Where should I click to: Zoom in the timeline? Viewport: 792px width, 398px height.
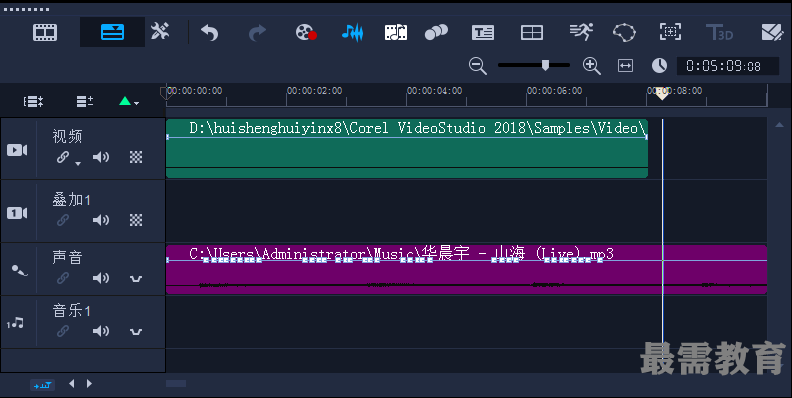pyautogui.click(x=591, y=66)
